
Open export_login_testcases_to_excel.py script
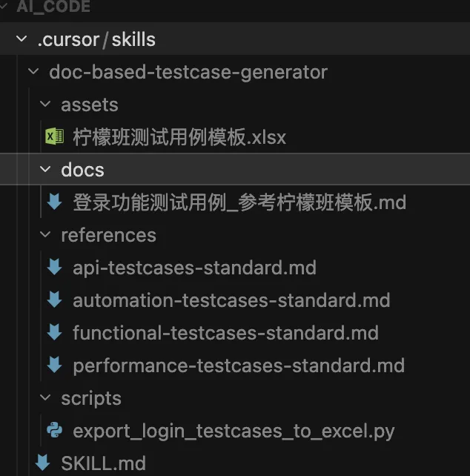pos(234,431)
